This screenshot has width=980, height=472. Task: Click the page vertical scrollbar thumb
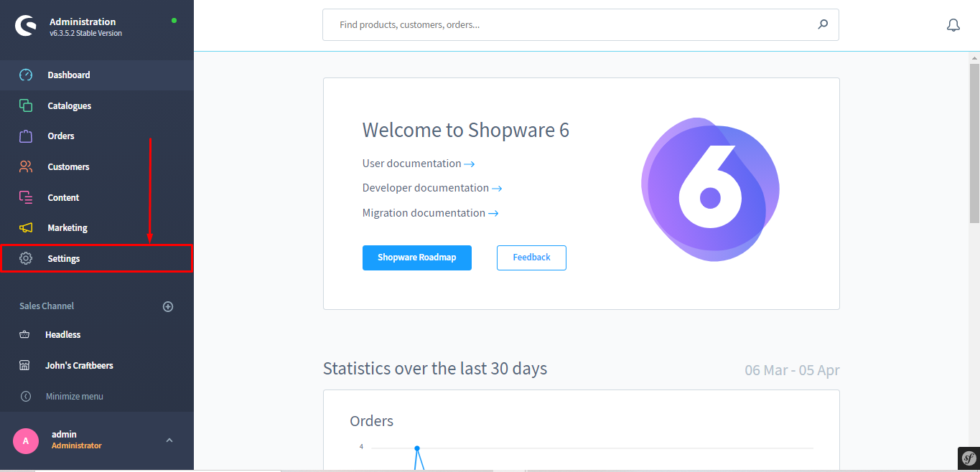coord(974,143)
